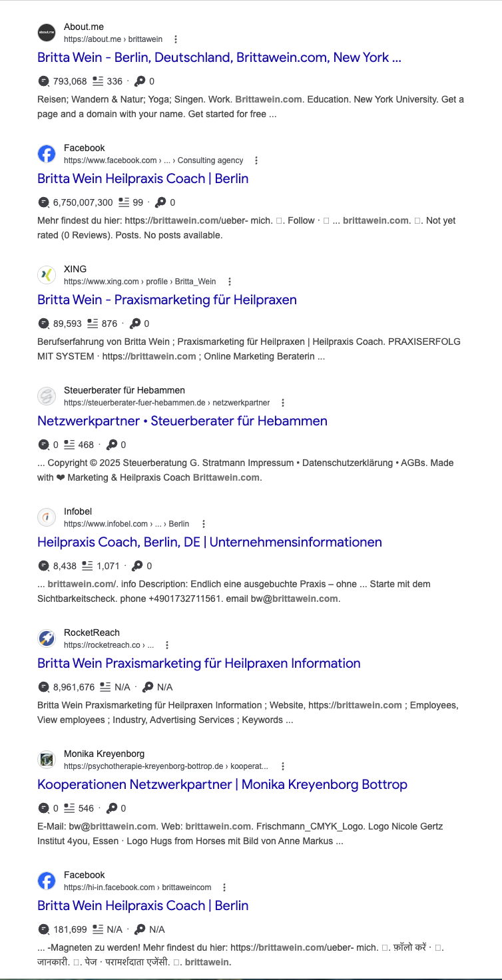Click the Monika Kreyenborg site favicon
Image resolution: width=502 pixels, height=980 pixels.
(x=47, y=760)
